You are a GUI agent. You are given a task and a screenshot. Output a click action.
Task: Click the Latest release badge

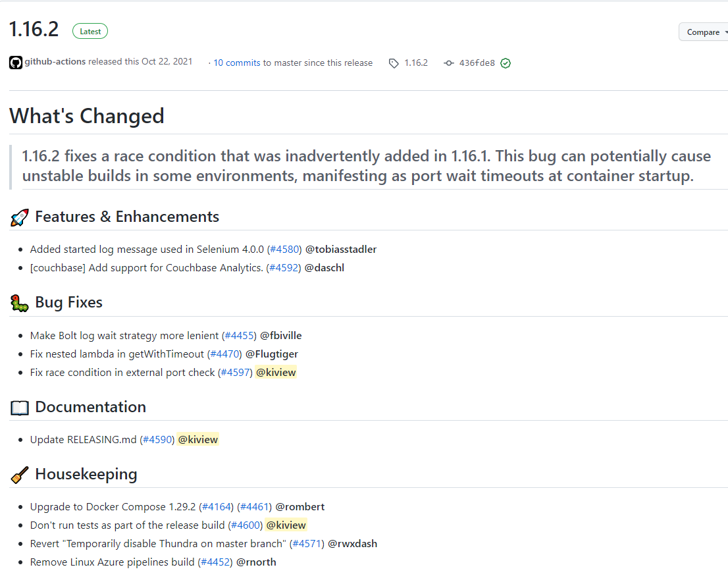pos(90,31)
